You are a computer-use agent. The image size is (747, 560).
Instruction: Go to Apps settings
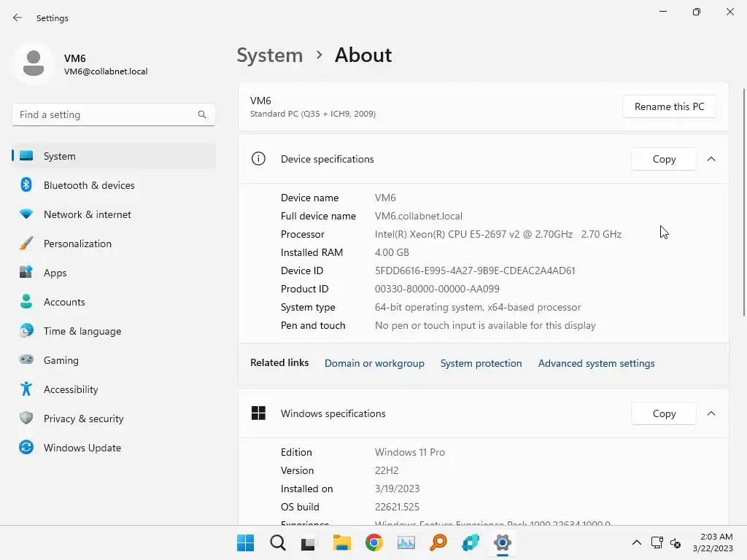(114, 273)
